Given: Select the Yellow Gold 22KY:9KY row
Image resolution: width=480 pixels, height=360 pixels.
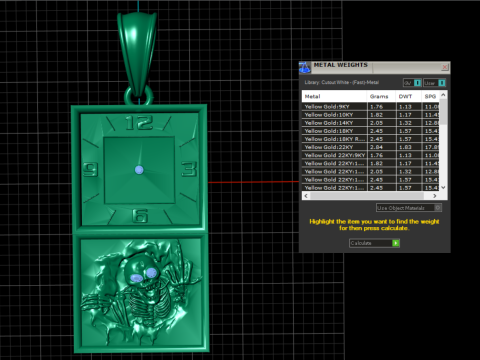Looking at the screenshot, I should pos(371,155).
